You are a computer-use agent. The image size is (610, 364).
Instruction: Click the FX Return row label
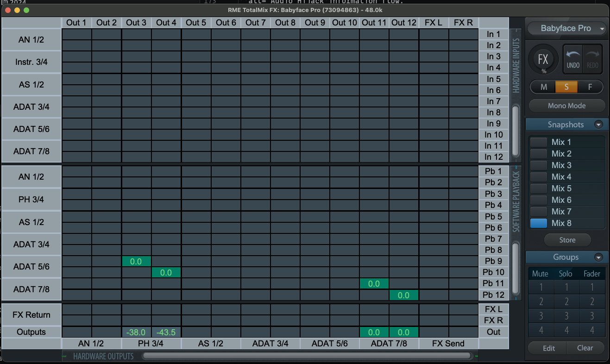pyautogui.click(x=31, y=315)
